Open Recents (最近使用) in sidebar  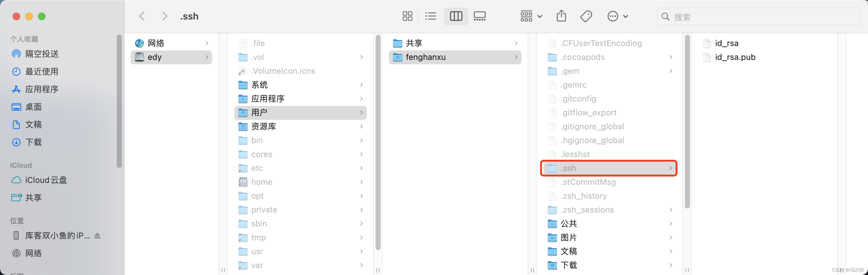pyautogui.click(x=35, y=71)
